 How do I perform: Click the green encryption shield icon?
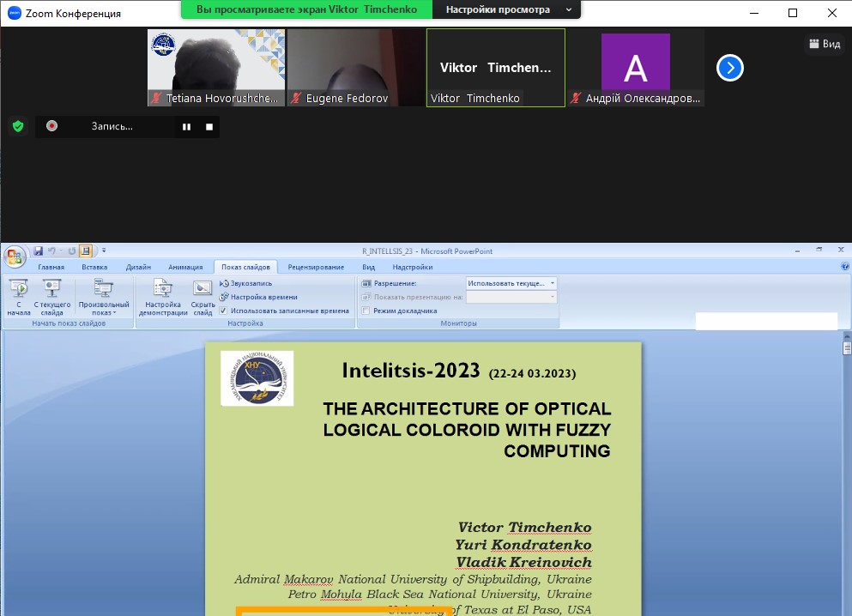pyautogui.click(x=17, y=127)
